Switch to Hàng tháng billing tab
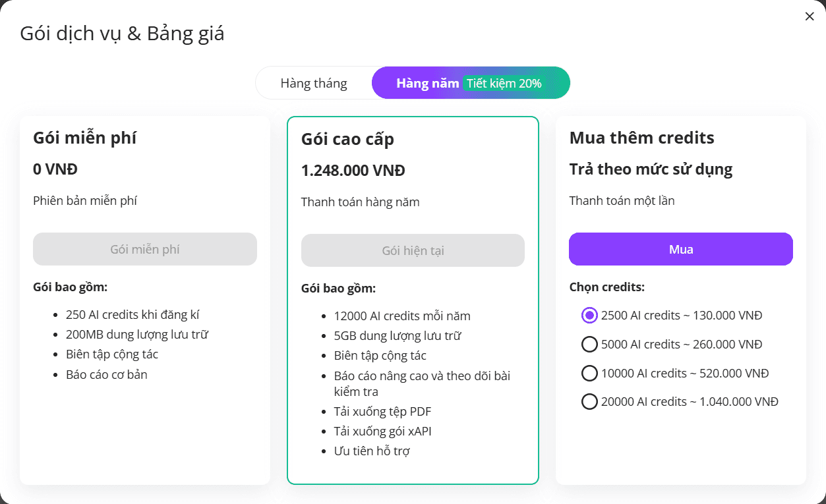Screen dimensions: 826x504 click(314, 83)
